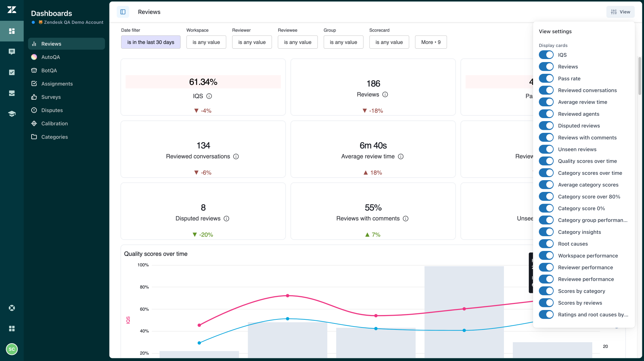644x361 pixels.
Task: Select Reviews in the Dashboards menu
Action: [x=67, y=44]
